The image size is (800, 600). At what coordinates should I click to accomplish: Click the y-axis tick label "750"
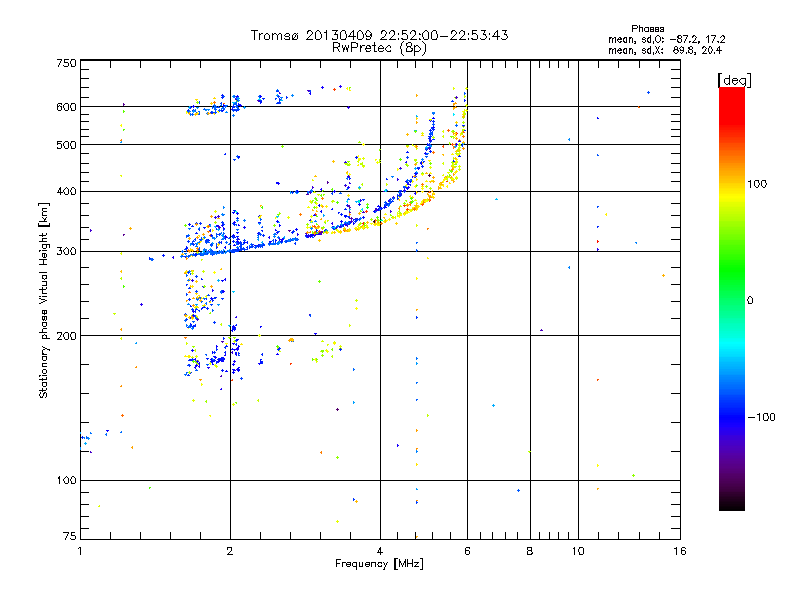tap(66, 63)
